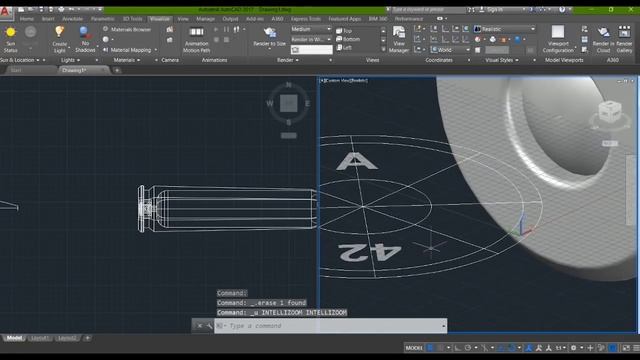Toggle ortho mode in status bar
The height and width of the screenshot is (360, 640).
(458, 348)
